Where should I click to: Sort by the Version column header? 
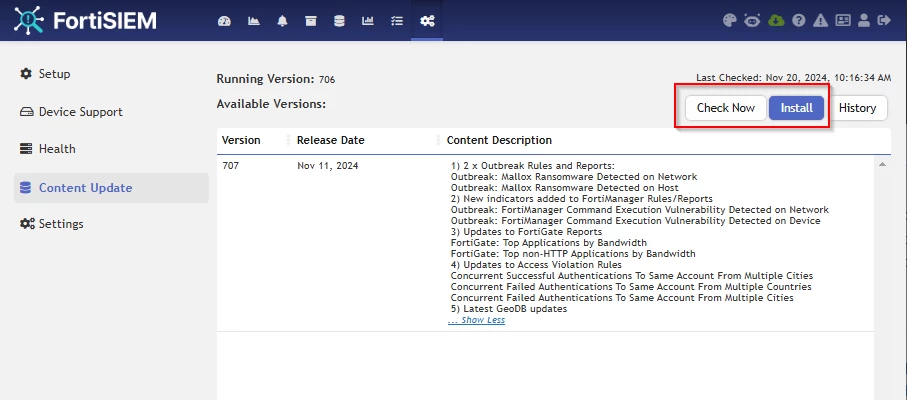[241, 140]
